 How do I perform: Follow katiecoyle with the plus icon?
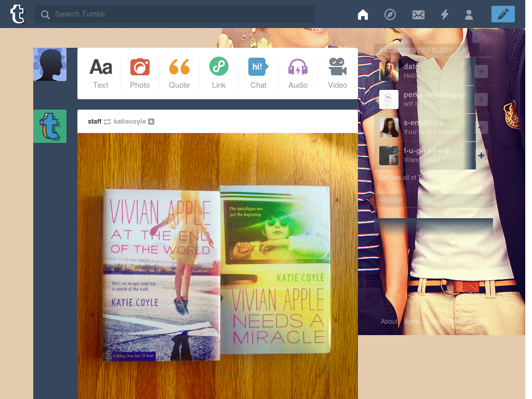click(x=151, y=122)
